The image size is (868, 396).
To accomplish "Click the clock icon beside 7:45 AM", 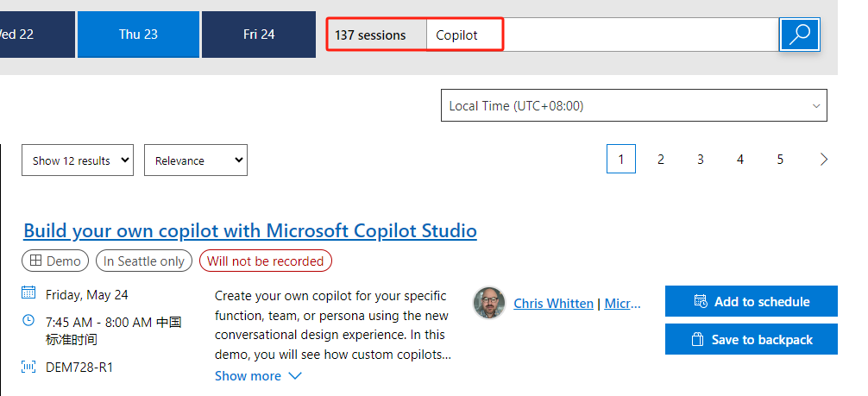I will (x=28, y=320).
